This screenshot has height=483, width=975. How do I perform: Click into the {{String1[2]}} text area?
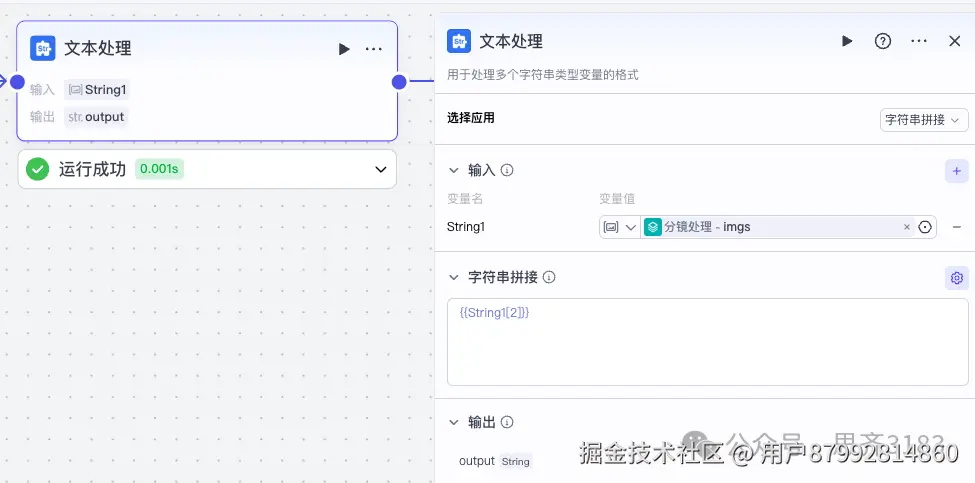click(x=708, y=342)
